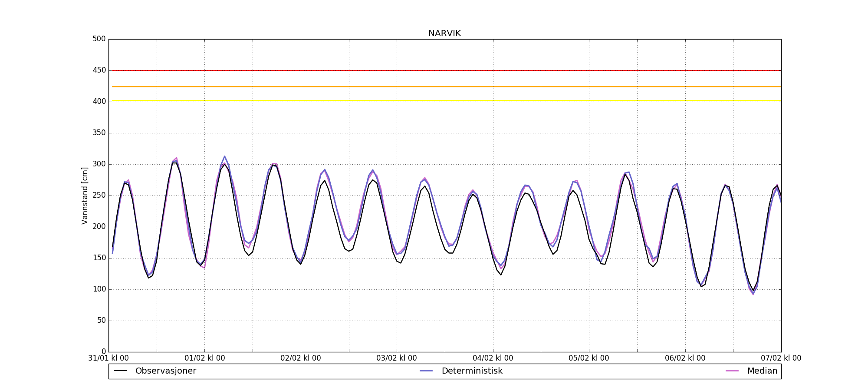Screen dimensions: 868x391
Task: Click the Vannstand [cm] y-axis label
Action: pos(85,195)
